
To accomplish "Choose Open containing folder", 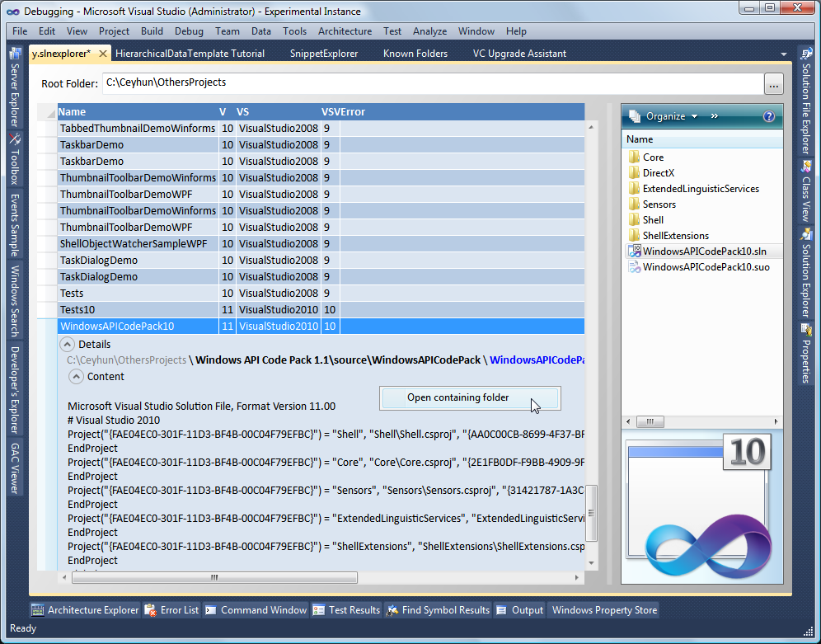I will [x=458, y=397].
